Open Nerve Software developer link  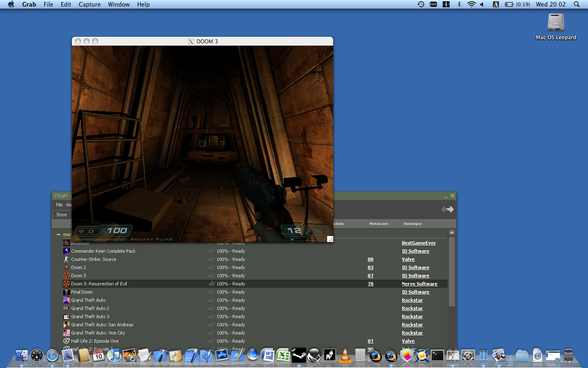419,284
